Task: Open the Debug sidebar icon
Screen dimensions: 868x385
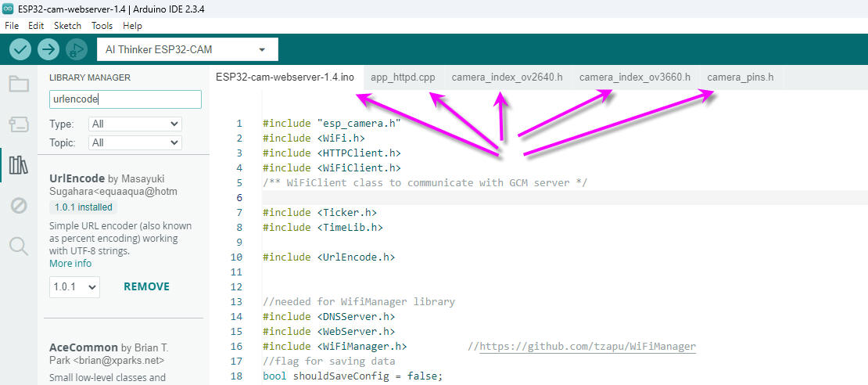Action: [19, 206]
